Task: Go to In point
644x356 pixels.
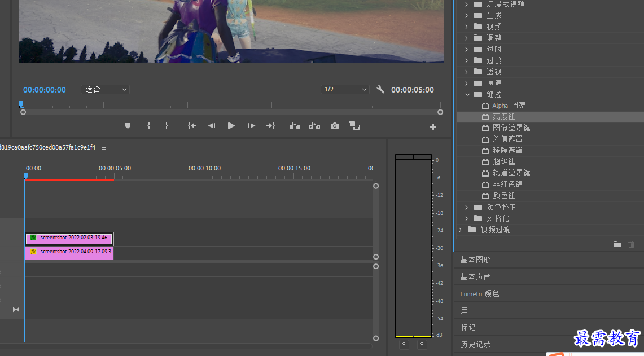Action: pos(192,126)
